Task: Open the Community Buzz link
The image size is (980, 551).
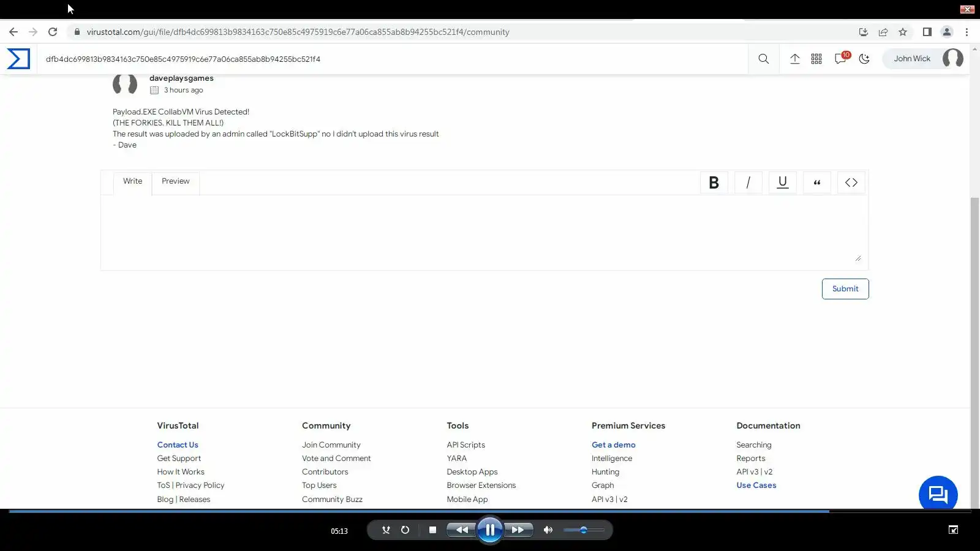Action: [332, 500]
